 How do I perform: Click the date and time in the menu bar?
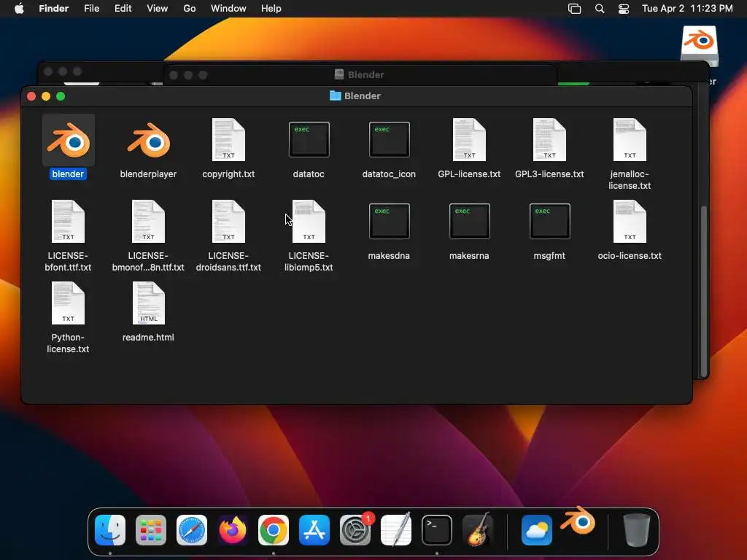tap(687, 8)
